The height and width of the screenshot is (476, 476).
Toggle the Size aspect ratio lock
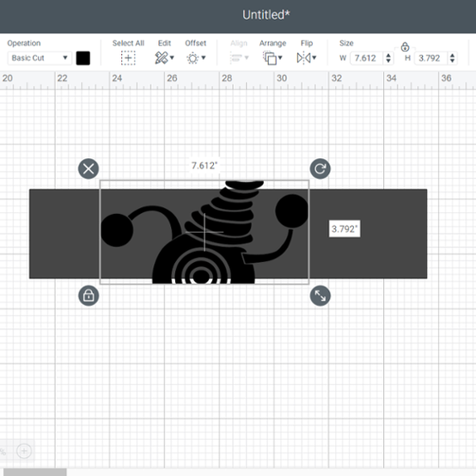[x=405, y=47]
